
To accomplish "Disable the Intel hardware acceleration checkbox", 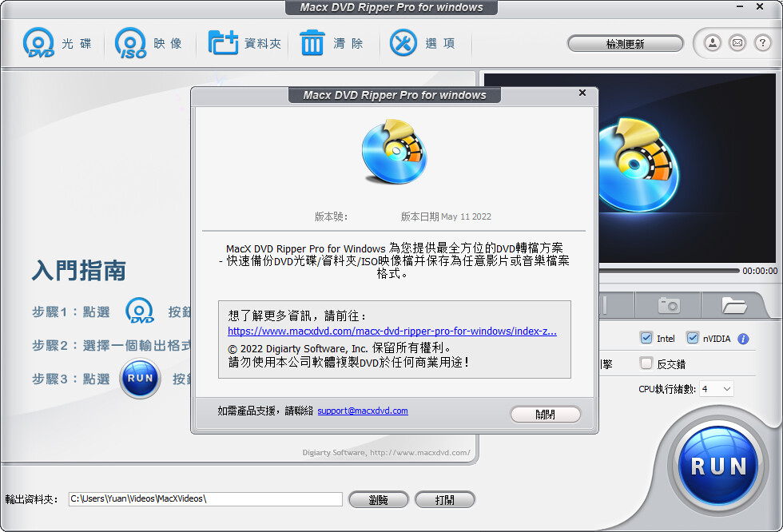I will pyautogui.click(x=646, y=338).
